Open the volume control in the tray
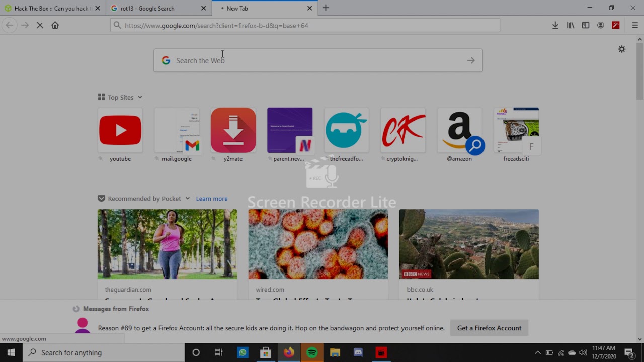Image resolution: width=644 pixels, height=362 pixels. (583, 352)
